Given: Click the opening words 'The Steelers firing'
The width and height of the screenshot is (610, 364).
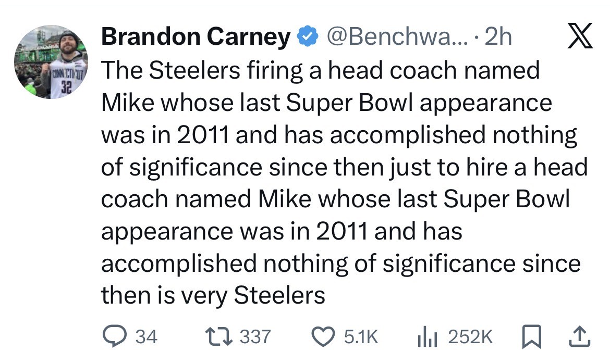Looking at the screenshot, I should (201, 71).
